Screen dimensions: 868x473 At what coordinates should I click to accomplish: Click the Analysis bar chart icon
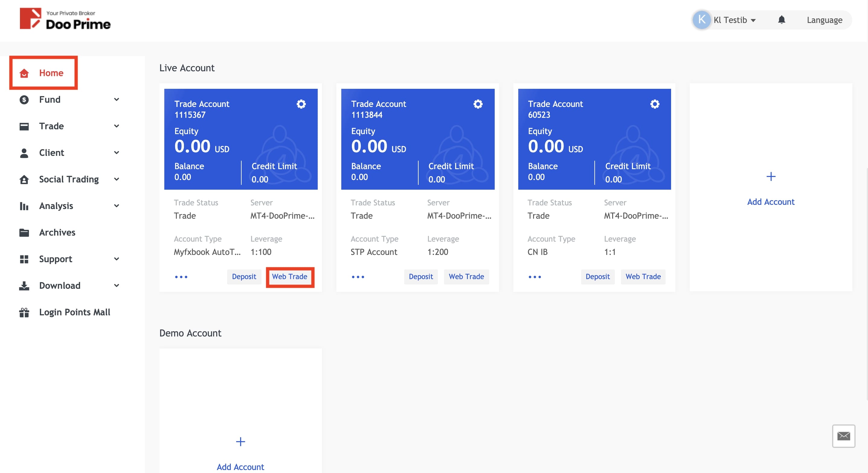coord(24,206)
